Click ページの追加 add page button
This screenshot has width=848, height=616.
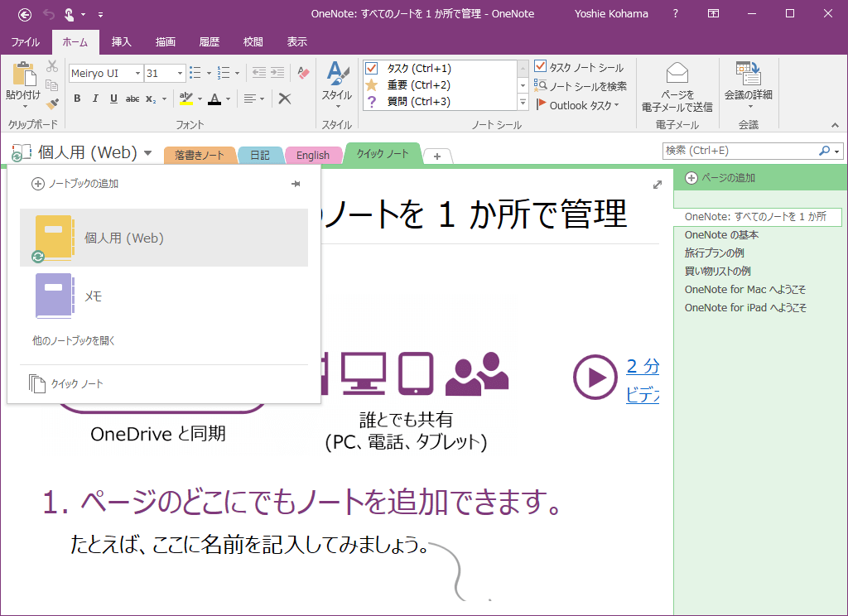tap(720, 178)
